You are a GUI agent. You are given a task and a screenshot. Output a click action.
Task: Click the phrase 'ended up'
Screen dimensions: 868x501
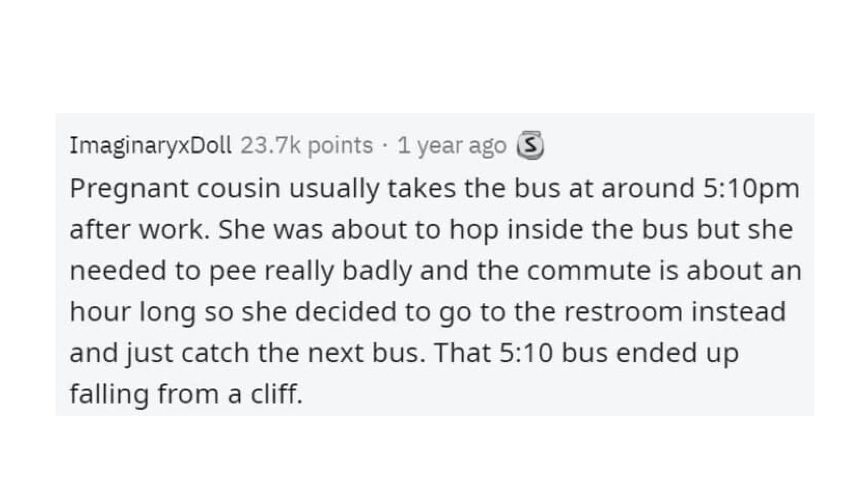(677, 353)
